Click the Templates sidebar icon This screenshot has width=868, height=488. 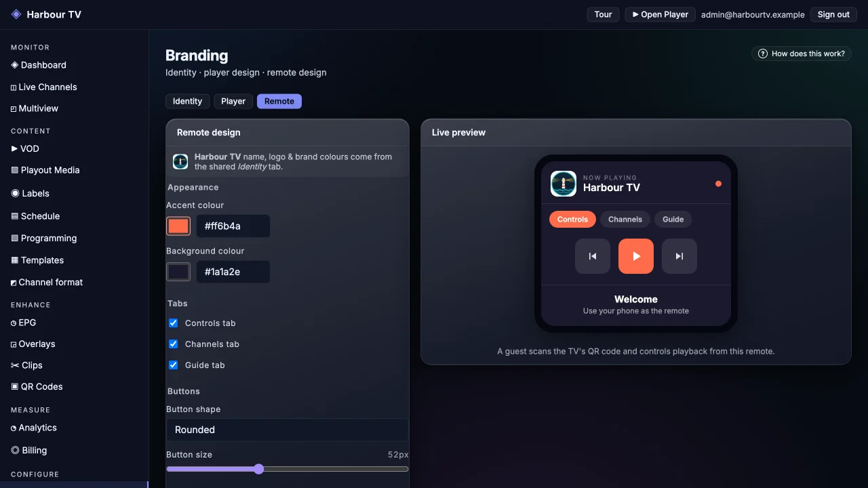pyautogui.click(x=15, y=260)
